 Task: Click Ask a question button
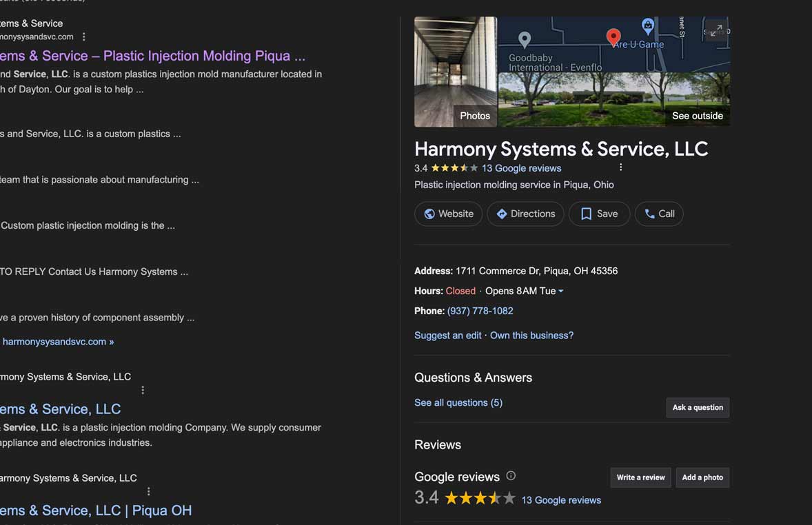click(x=698, y=407)
